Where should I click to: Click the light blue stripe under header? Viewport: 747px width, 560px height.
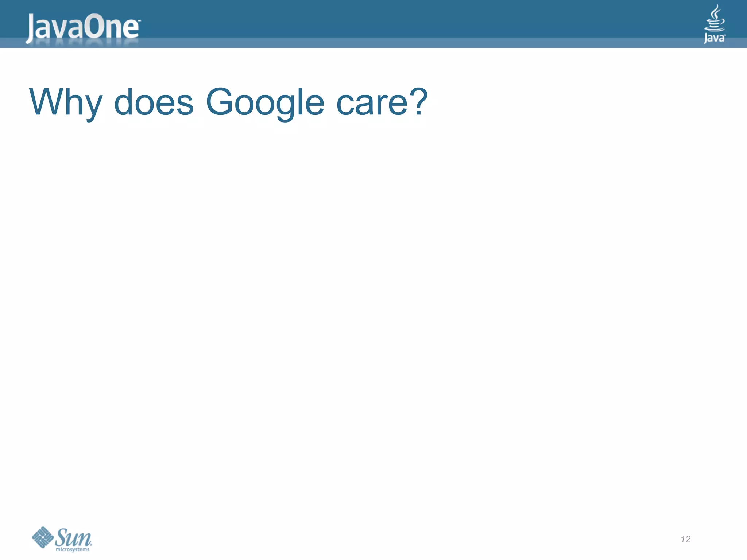[401, 43]
